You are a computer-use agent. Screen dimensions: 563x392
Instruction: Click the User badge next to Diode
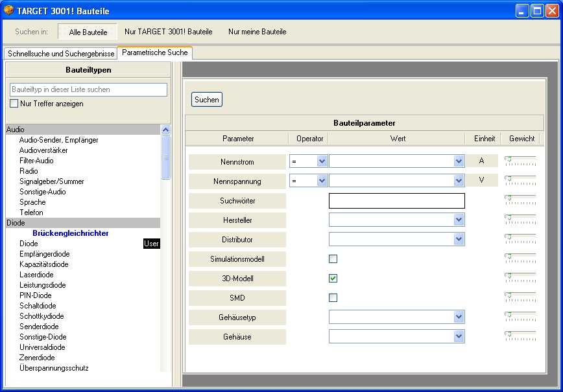tap(151, 244)
